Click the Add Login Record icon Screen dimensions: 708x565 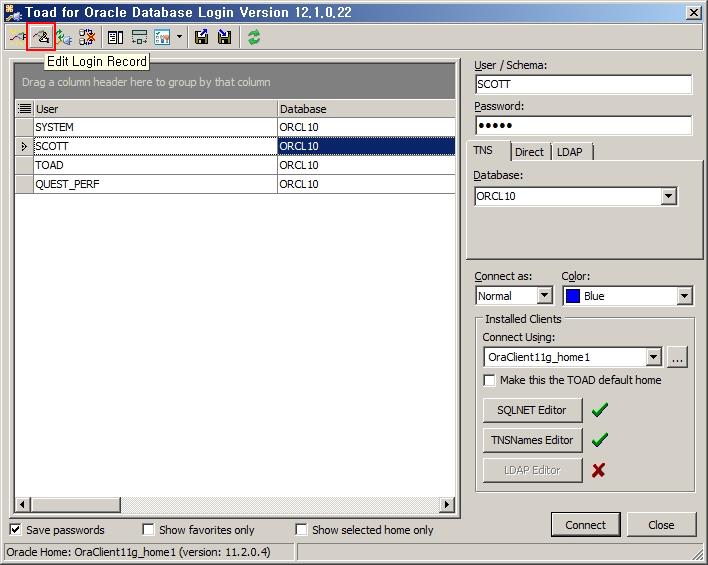click(17, 37)
